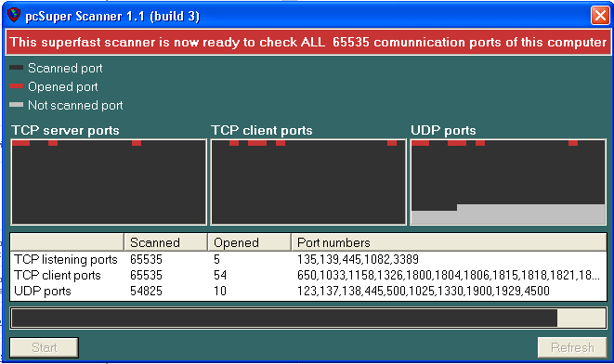Viewport: 614px width, 364px height.
Task: Click the UDP scanned value 54825
Action: click(x=146, y=292)
